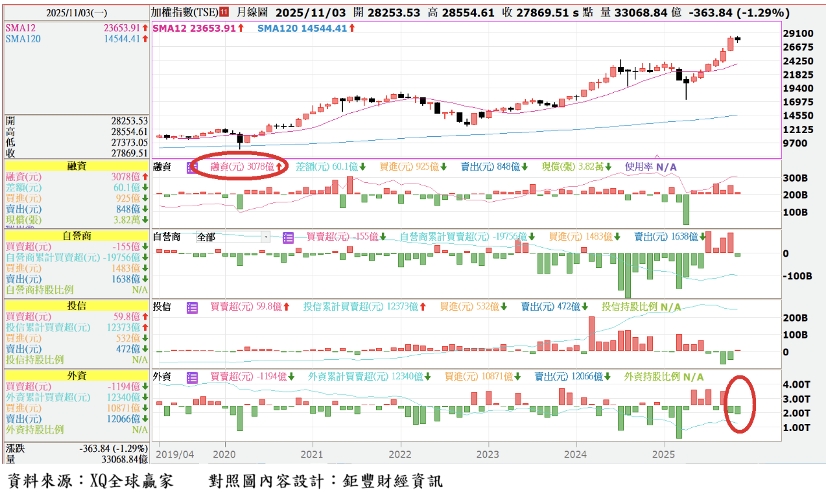Toggle the SMA12 line legend in chart
Screen dimensions: 826x492
196,29
